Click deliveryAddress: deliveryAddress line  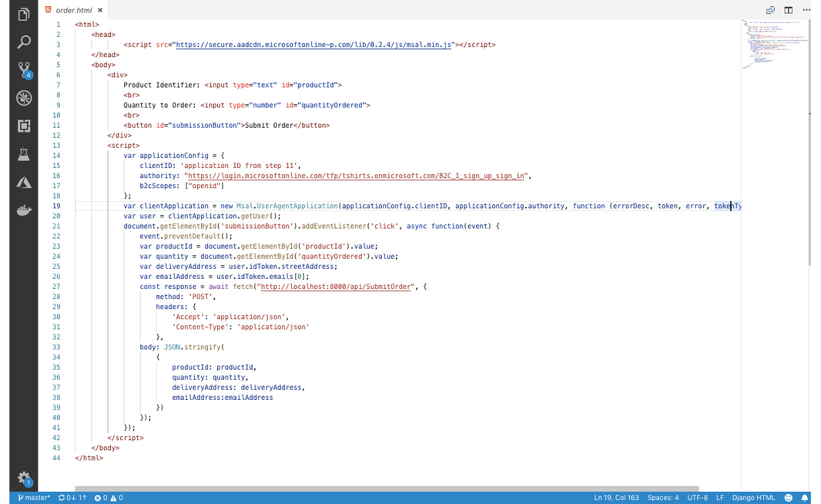239,387
